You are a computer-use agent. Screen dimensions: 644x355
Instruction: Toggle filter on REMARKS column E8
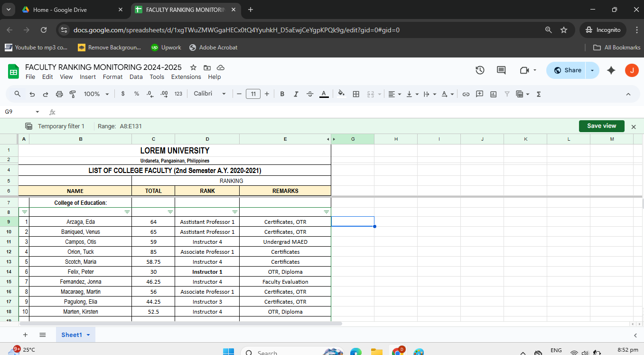pyautogui.click(x=327, y=212)
